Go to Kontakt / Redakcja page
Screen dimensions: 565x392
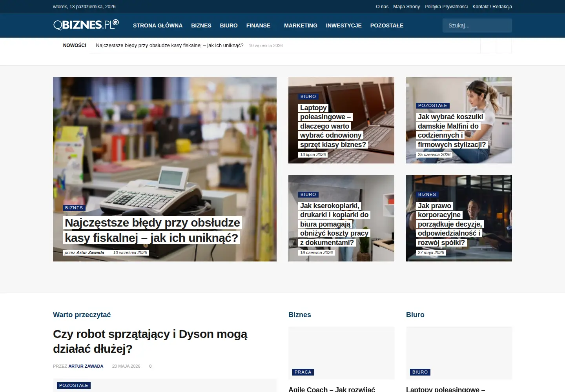492,7
